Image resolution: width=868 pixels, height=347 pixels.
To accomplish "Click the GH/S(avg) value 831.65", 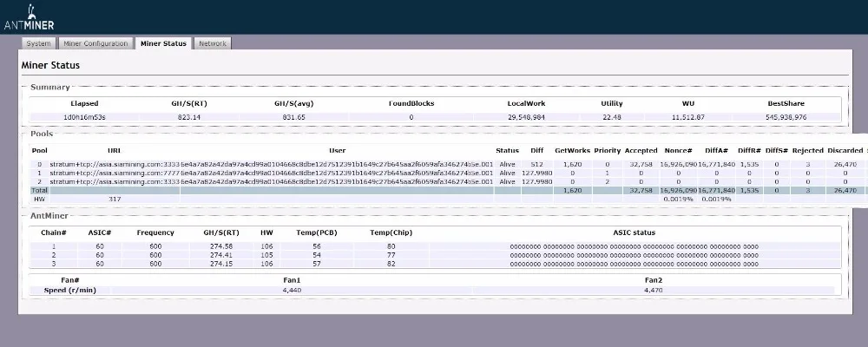I will (293, 117).
